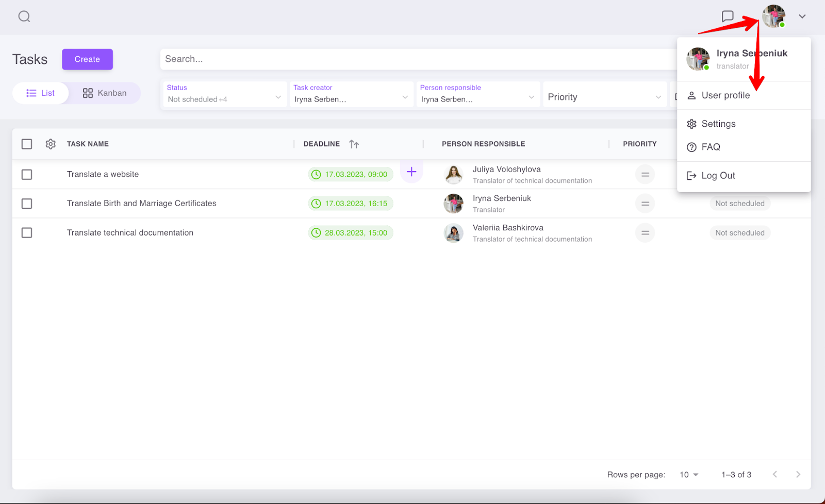Image resolution: width=825 pixels, height=504 pixels.
Task: Click the purple plus icon beside the first deadline
Action: point(411,172)
